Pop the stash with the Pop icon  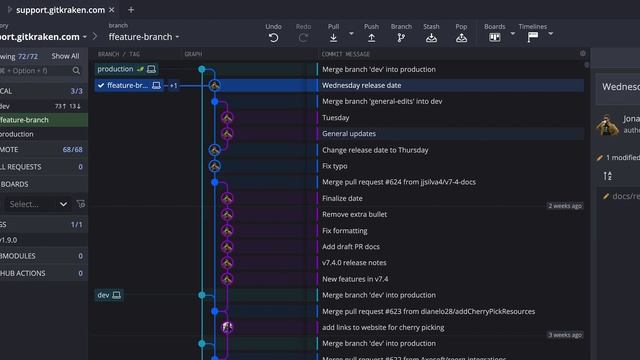click(461, 38)
